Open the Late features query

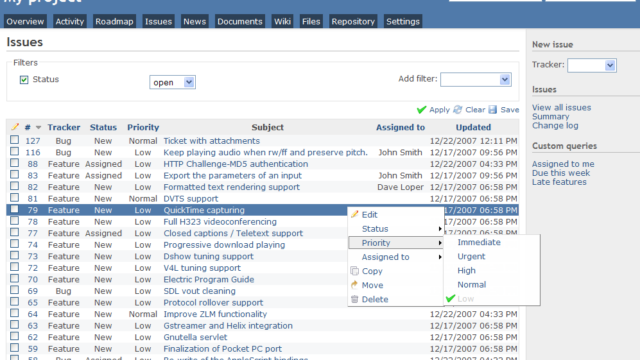coord(559,182)
